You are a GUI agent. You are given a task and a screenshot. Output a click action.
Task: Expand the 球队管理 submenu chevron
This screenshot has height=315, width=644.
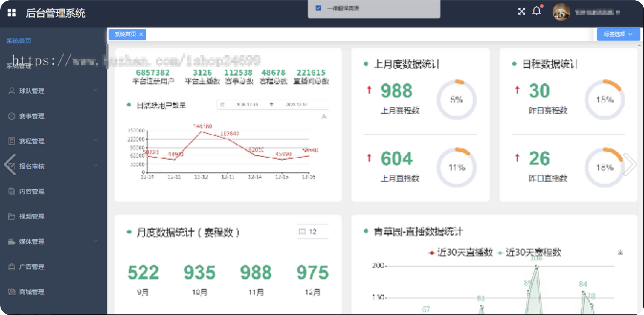click(95, 90)
